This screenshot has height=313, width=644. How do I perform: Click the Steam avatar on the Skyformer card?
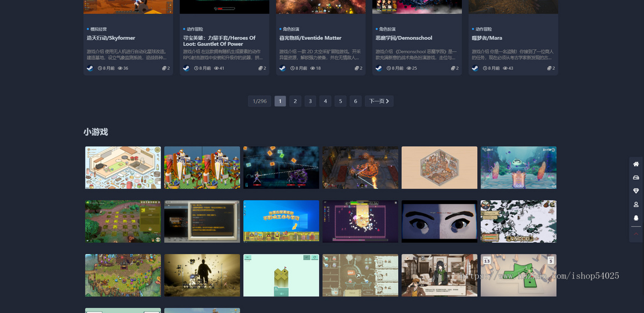(90, 68)
